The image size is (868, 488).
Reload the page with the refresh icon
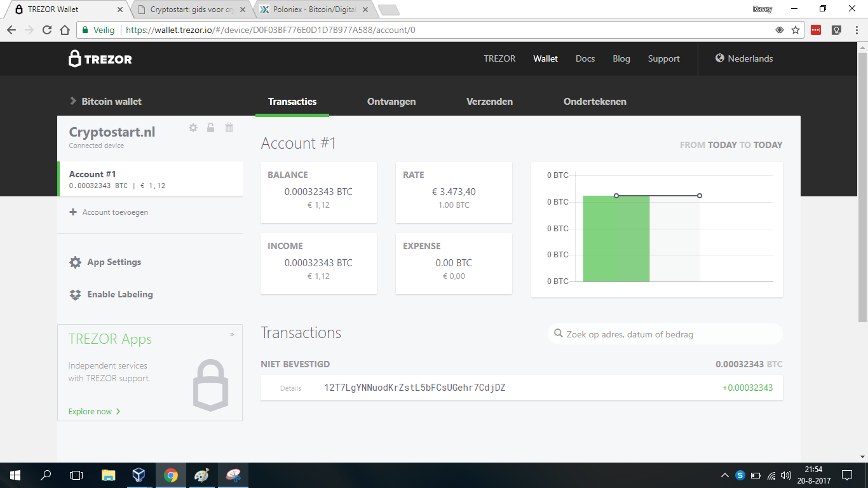(47, 30)
